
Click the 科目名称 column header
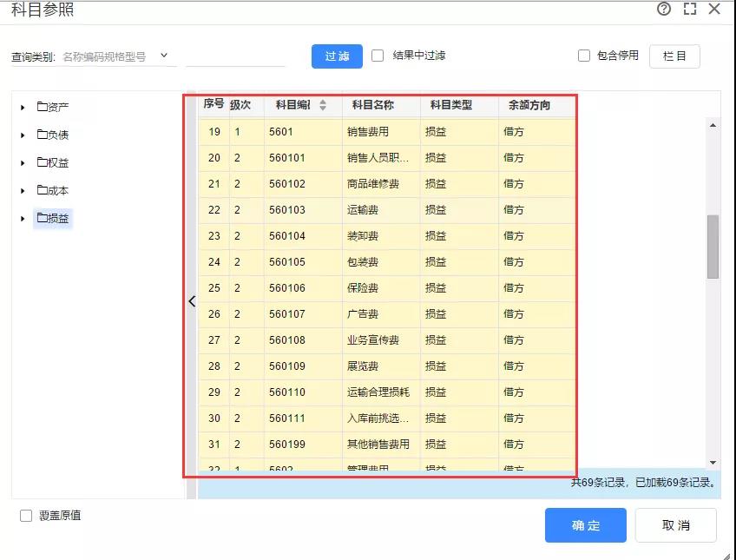[372, 105]
